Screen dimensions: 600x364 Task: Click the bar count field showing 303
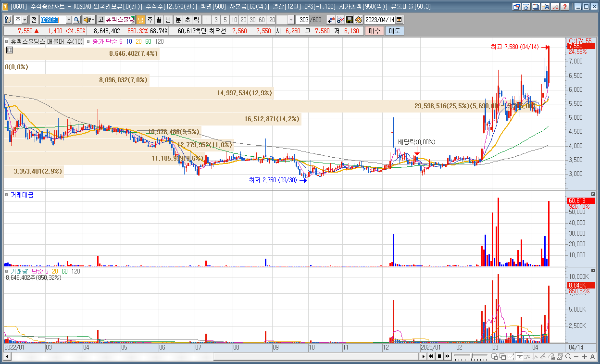pos(303,20)
